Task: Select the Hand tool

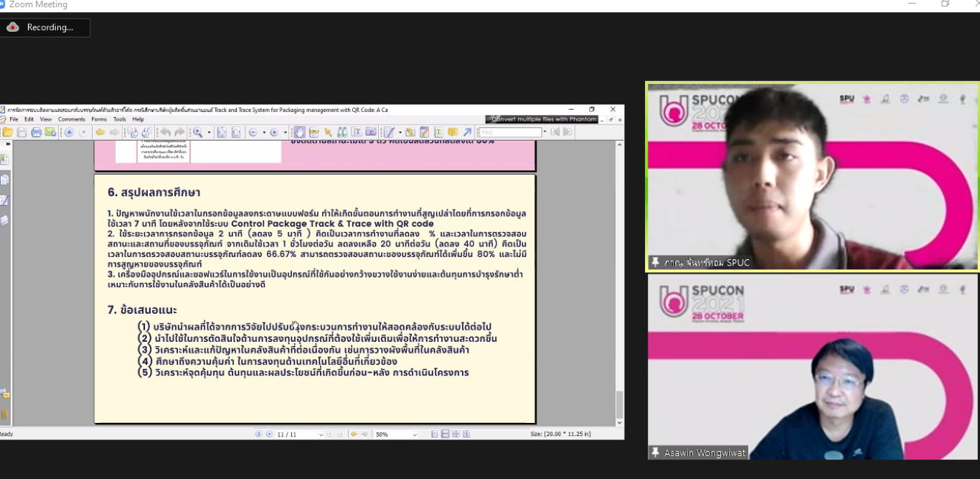Action: pyautogui.click(x=299, y=132)
